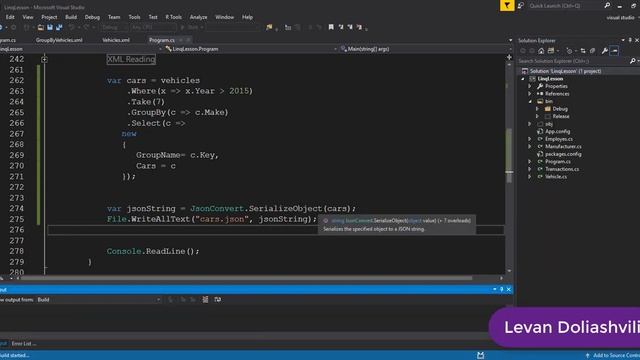Viewport: 640px width, 360px height.
Task: Click Add to Source Control in status bar
Action: pos(612,356)
